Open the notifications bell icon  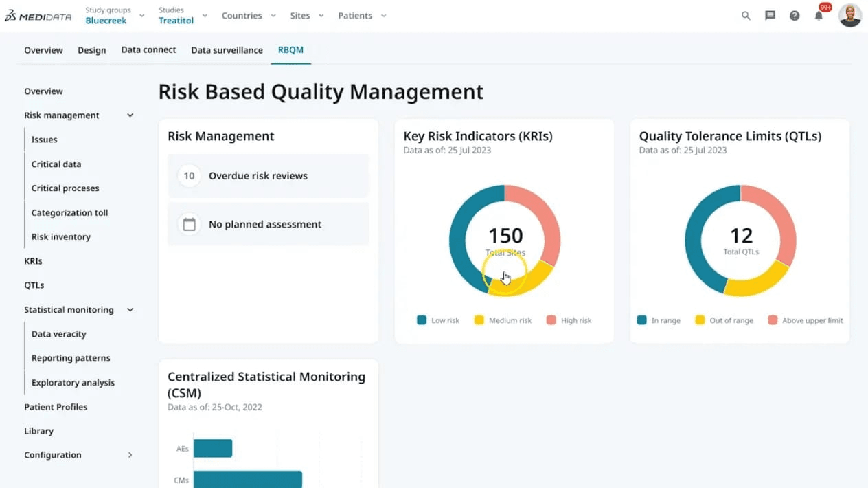pos(819,16)
